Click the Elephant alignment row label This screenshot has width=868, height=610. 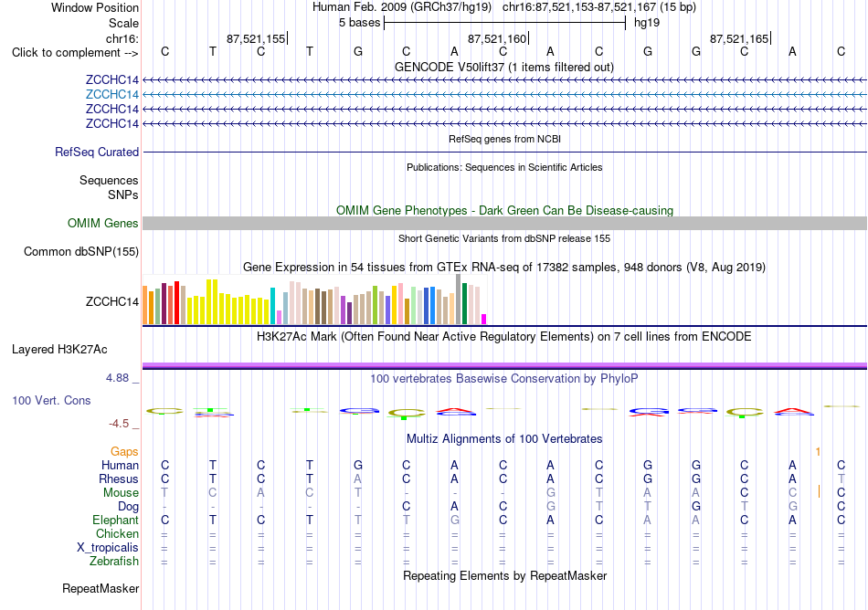coord(115,521)
